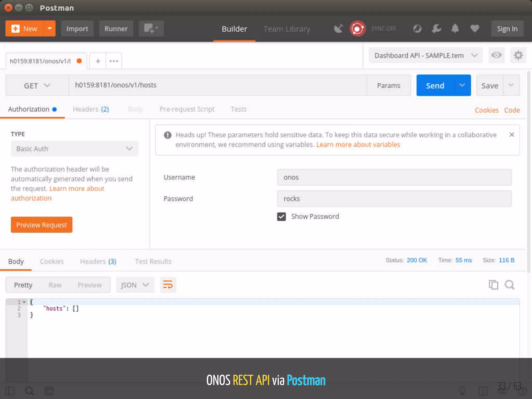Viewport: 532px width, 399px height.
Task: Click the 116 B size value
Action: pos(507,260)
